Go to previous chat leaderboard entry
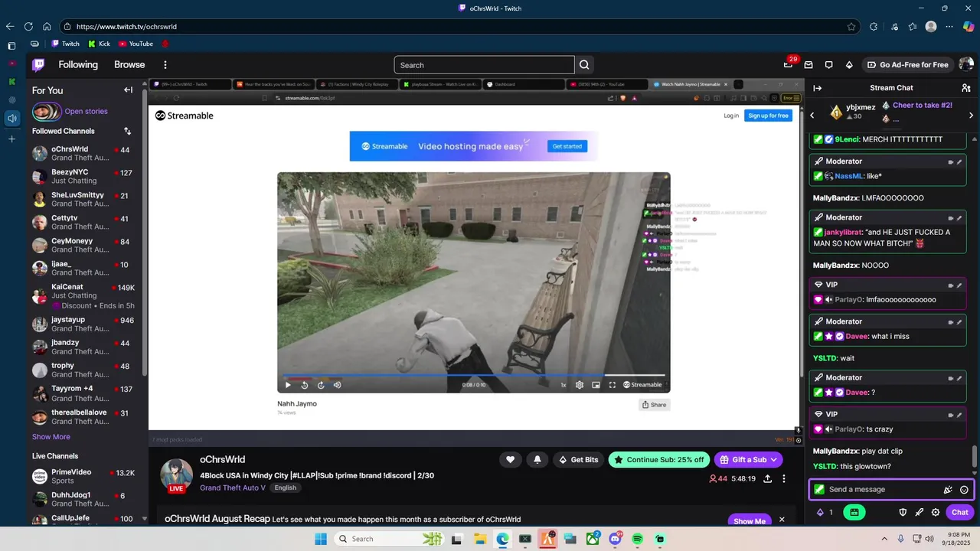This screenshot has width=980, height=551. pyautogui.click(x=812, y=116)
